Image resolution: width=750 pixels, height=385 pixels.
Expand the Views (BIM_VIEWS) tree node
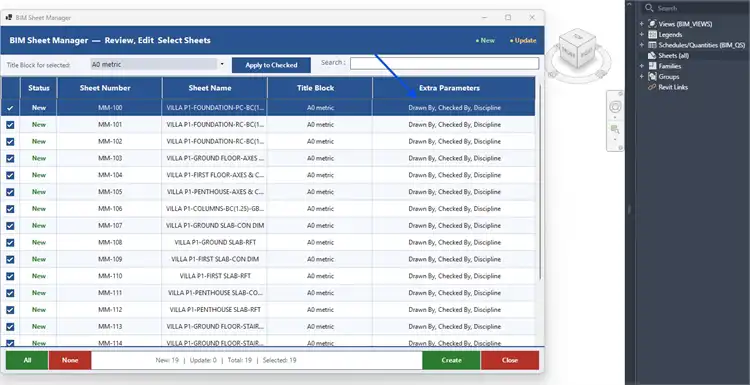click(x=641, y=24)
